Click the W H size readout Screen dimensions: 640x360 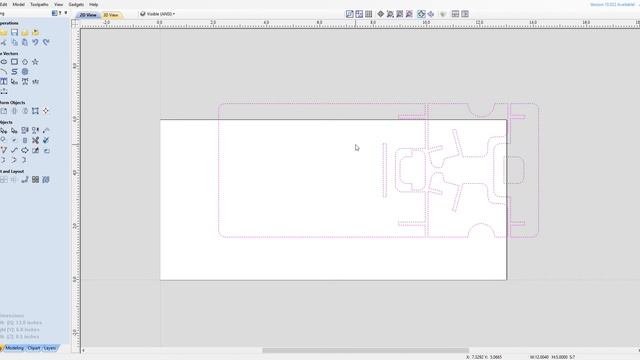tap(552, 357)
